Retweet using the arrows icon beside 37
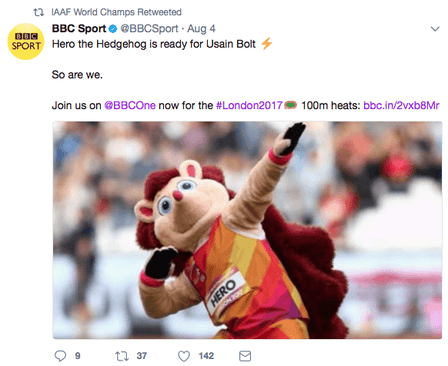Viewport: 448px width, 366px height. pos(122,356)
